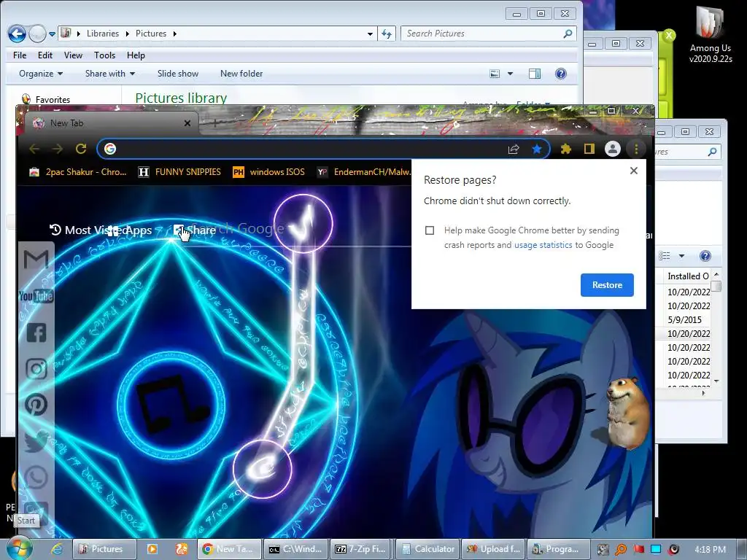
Task: Open recent pages dropdown beside Explorer forward button
Action: (53, 34)
